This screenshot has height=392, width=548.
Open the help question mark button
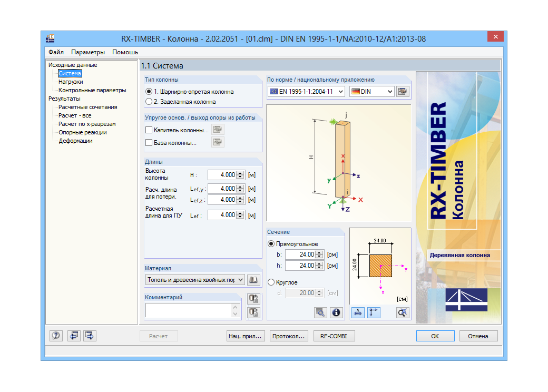coord(56,336)
